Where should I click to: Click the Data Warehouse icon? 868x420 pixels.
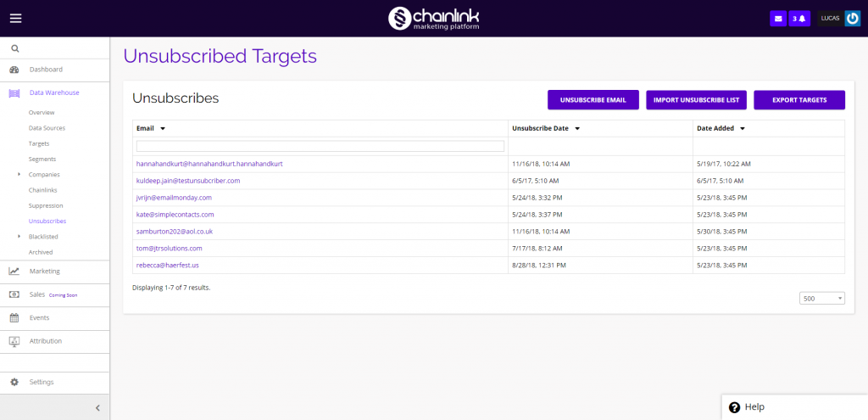[x=14, y=93]
